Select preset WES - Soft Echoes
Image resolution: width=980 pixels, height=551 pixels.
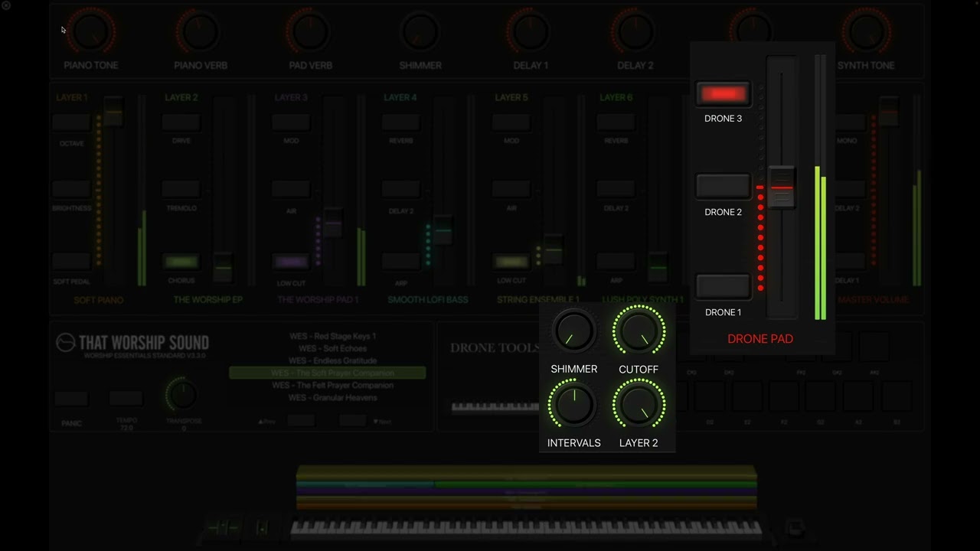tap(333, 348)
